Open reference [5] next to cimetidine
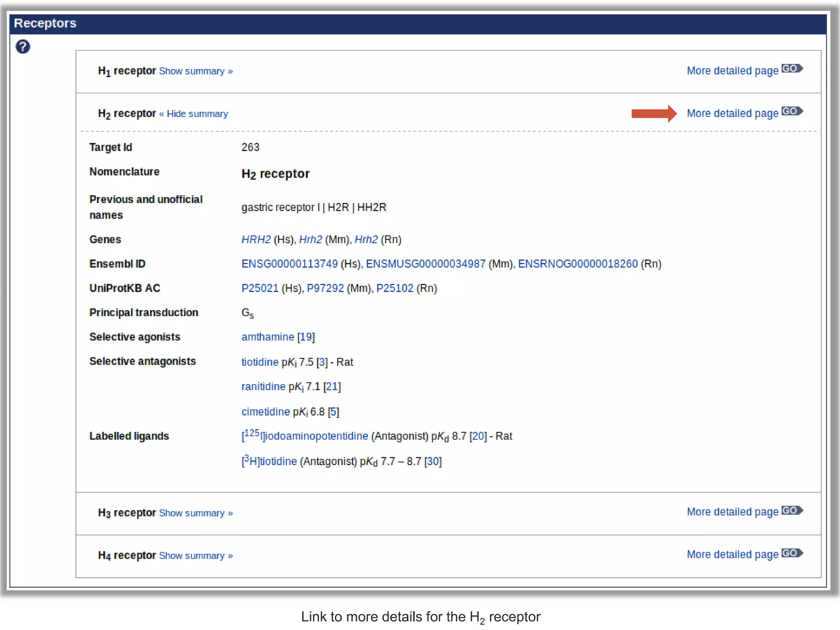 [x=333, y=412]
